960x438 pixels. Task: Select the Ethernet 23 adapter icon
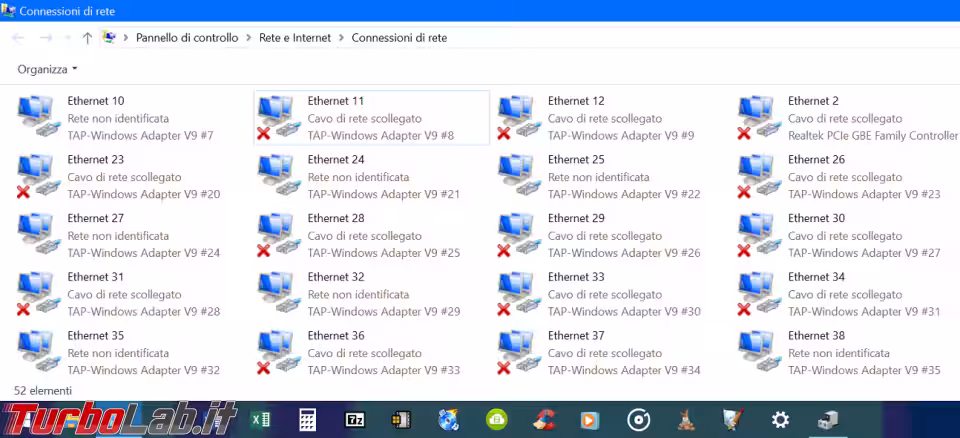39,176
